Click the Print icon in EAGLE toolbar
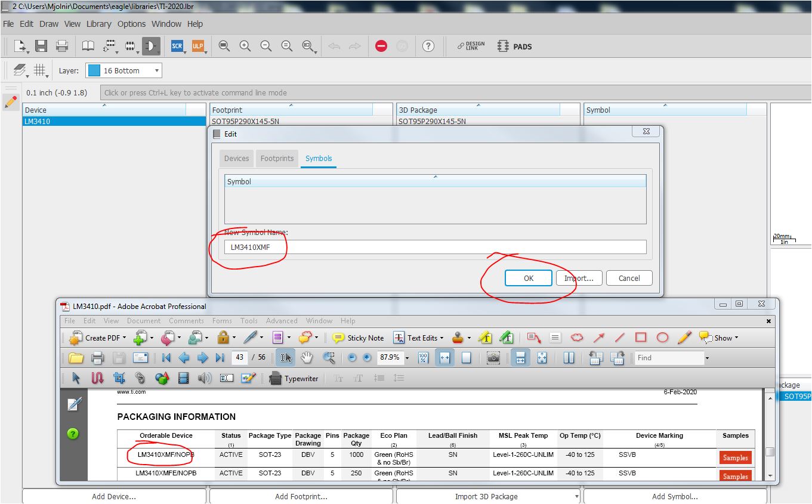 coord(61,46)
